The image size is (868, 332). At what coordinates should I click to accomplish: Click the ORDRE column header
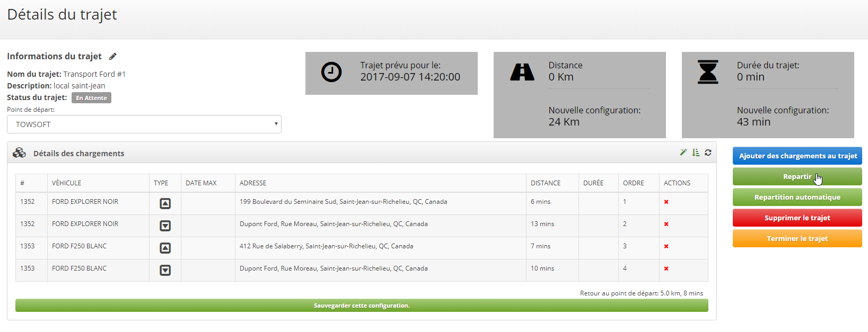point(633,183)
